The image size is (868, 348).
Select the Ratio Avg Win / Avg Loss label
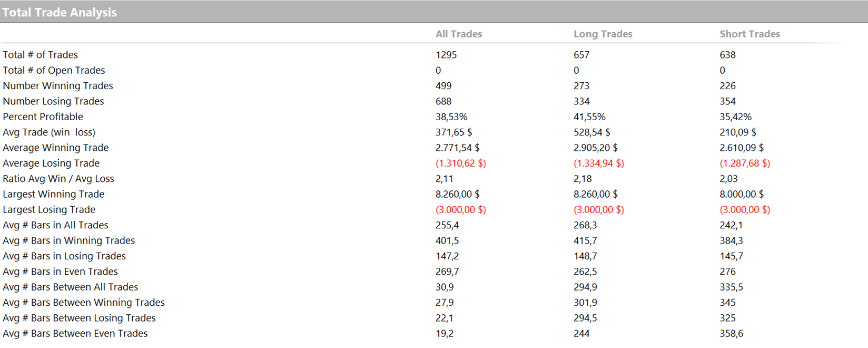click(58, 179)
